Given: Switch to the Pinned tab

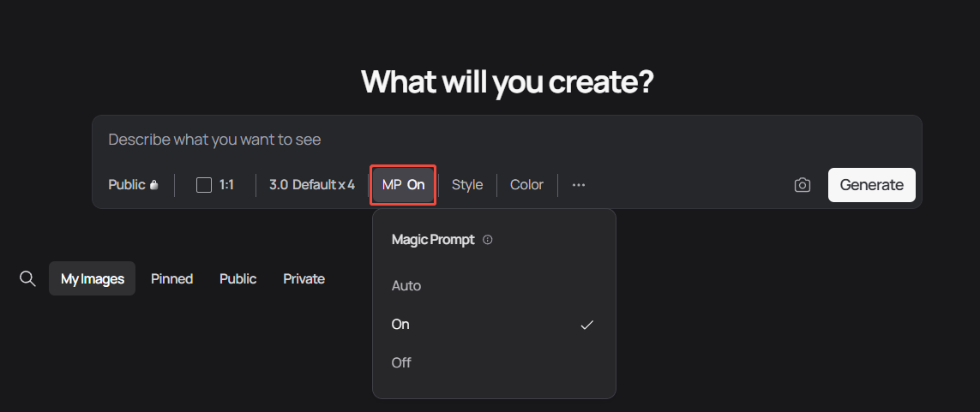Looking at the screenshot, I should (171, 278).
